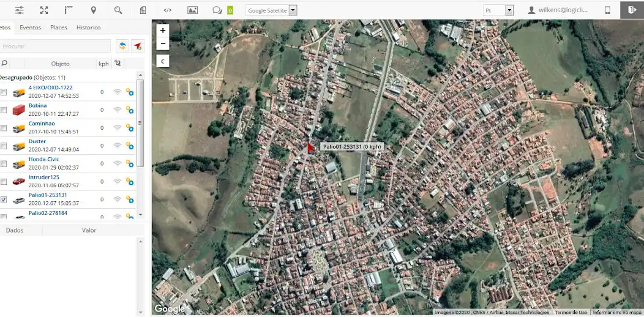The height and width of the screenshot is (317, 644).
Task: Zoom out the map with minus button
Action: 163,43
